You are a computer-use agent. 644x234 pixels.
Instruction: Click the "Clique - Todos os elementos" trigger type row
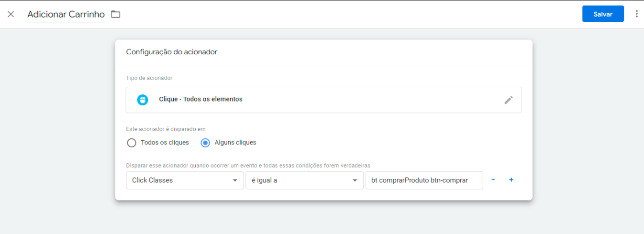click(324, 100)
